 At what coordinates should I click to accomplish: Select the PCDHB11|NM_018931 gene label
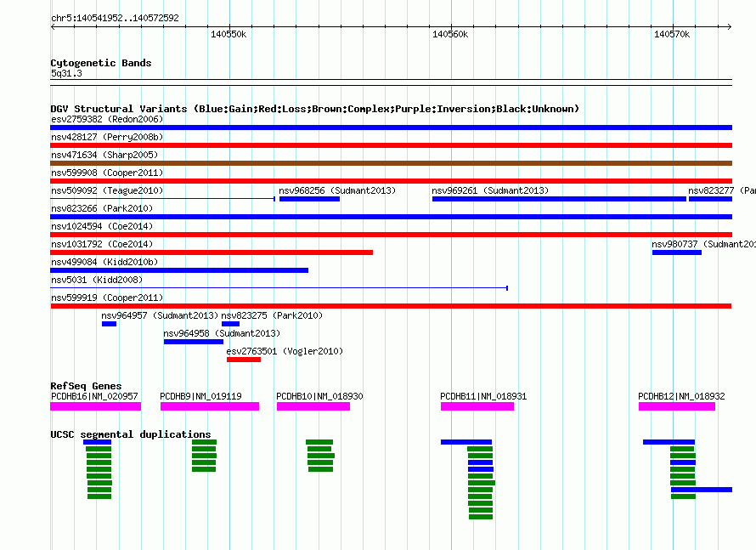483,397
